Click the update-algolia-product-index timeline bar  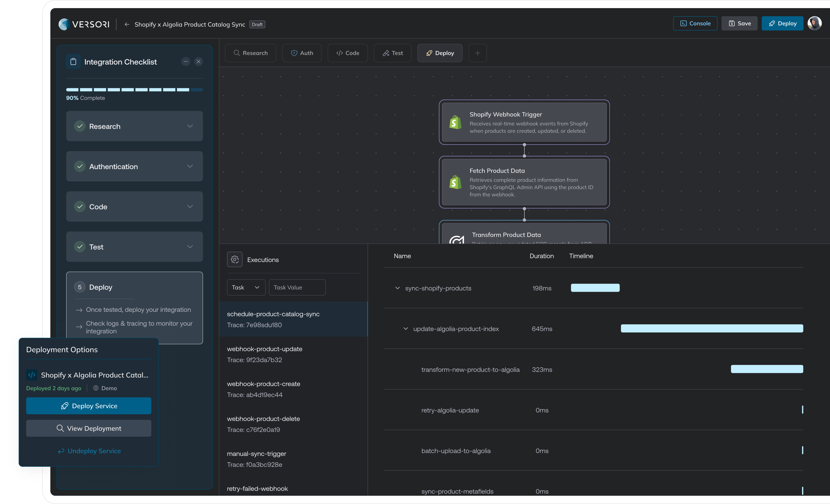[712, 329]
